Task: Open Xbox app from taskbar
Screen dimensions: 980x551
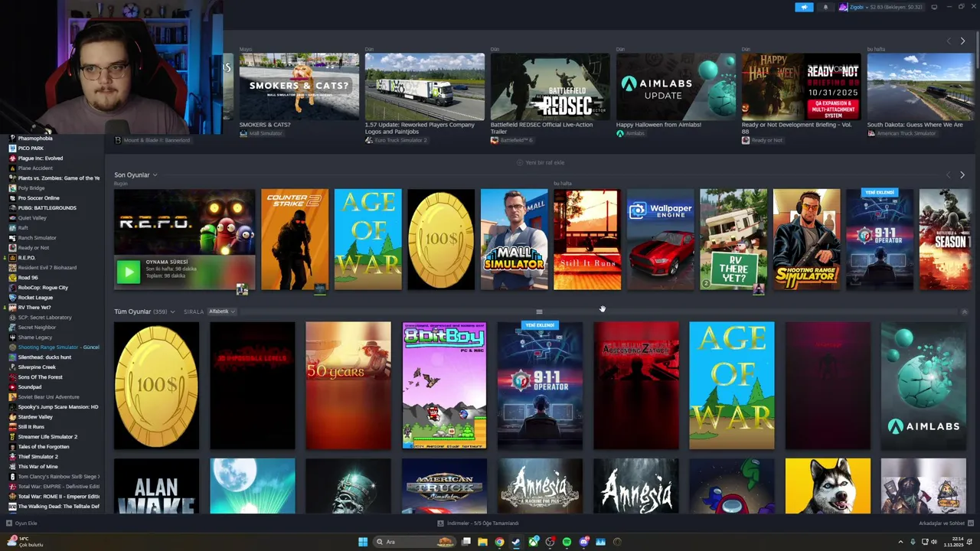Action: tap(533, 542)
